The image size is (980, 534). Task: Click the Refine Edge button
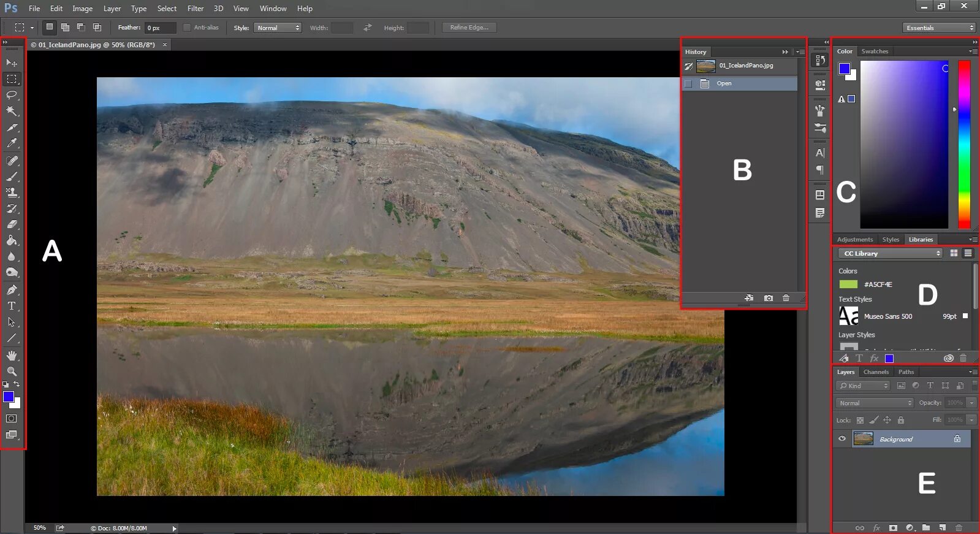(x=469, y=28)
